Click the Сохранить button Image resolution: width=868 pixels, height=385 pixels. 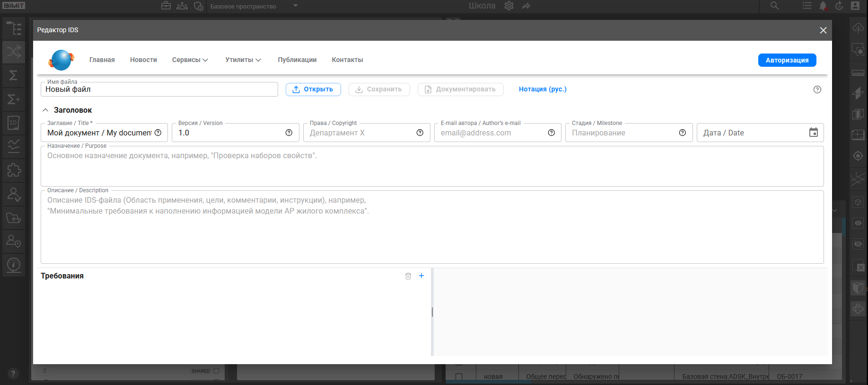[x=379, y=90]
